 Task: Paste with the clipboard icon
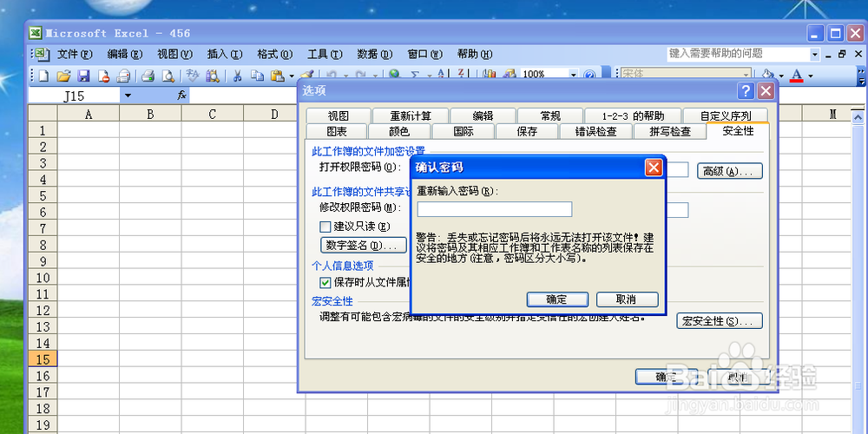278,76
